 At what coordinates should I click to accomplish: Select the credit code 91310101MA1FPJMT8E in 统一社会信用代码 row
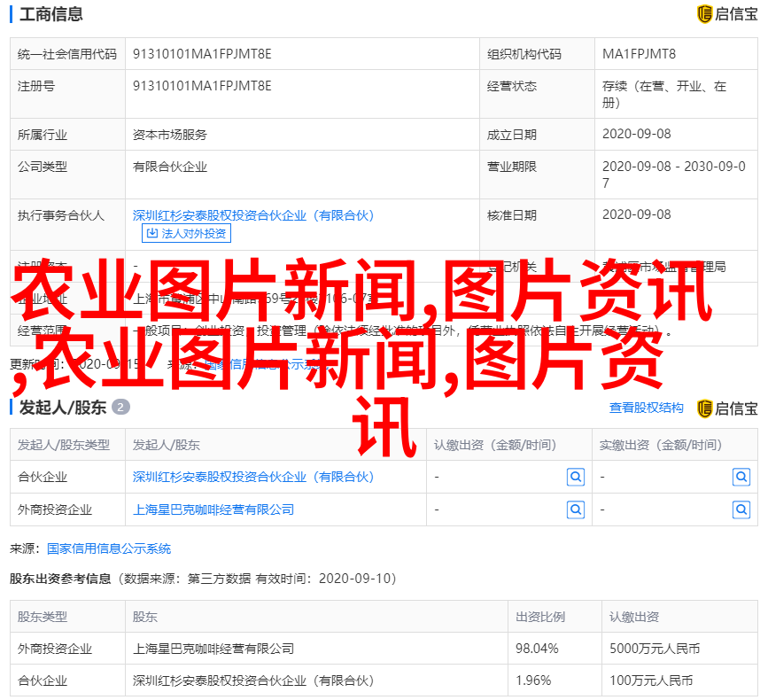click(202, 54)
